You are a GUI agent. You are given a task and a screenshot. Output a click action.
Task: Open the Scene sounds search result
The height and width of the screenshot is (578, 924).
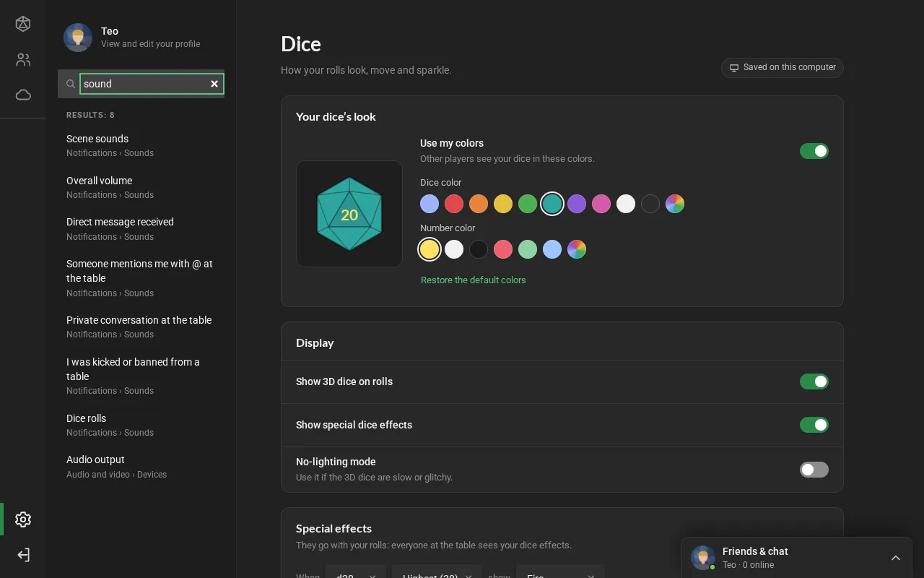click(x=141, y=145)
